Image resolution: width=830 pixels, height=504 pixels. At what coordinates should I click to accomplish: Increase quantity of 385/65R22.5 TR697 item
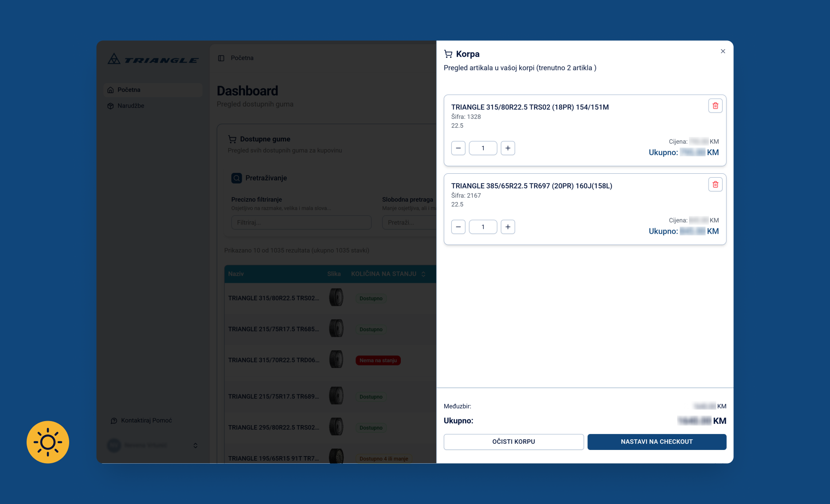[x=508, y=227]
